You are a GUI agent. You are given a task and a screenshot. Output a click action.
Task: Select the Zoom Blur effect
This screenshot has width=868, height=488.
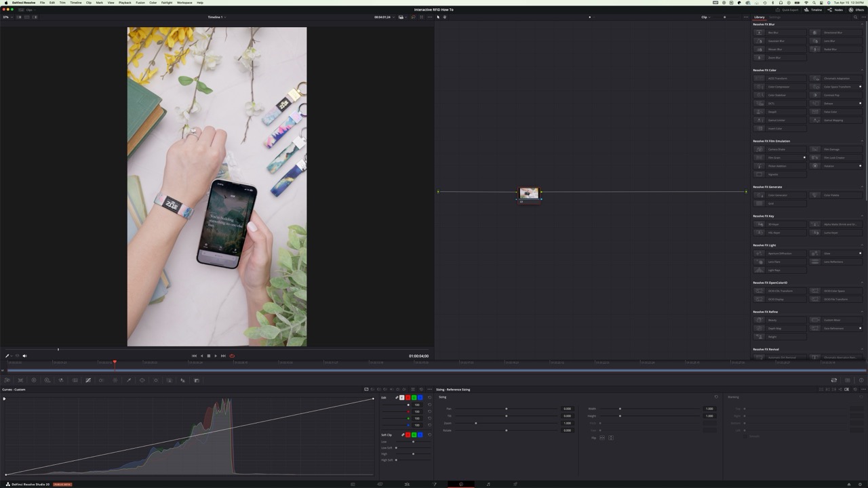pyautogui.click(x=780, y=58)
